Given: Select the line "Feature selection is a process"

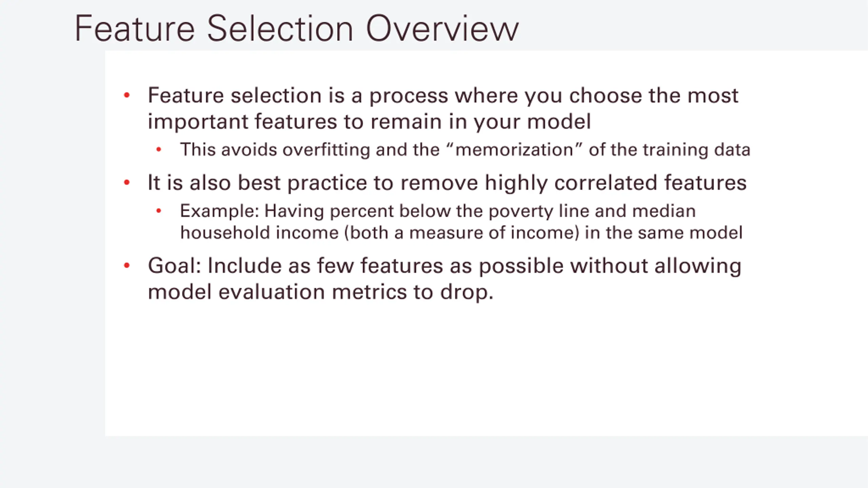Looking at the screenshot, I should 442,95.
